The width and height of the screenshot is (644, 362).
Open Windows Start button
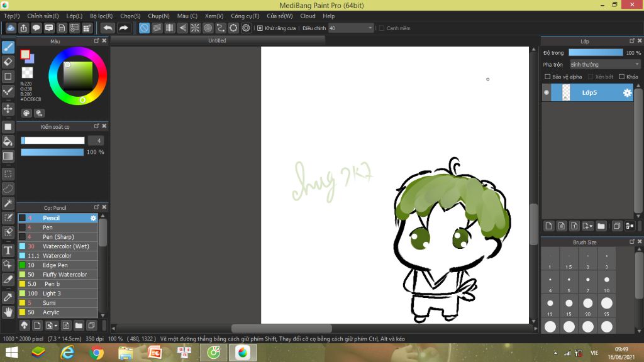[x=11, y=353]
